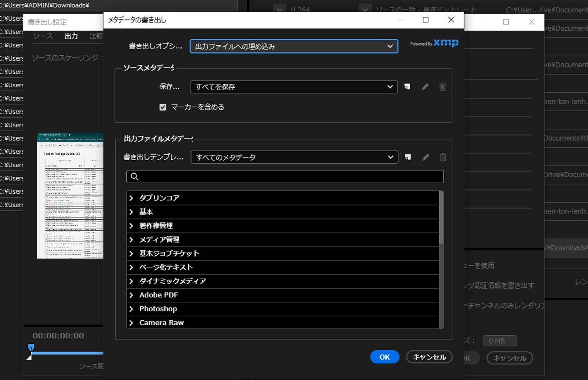
Task: Click inside the metadata search field
Action: pyautogui.click(x=271, y=176)
